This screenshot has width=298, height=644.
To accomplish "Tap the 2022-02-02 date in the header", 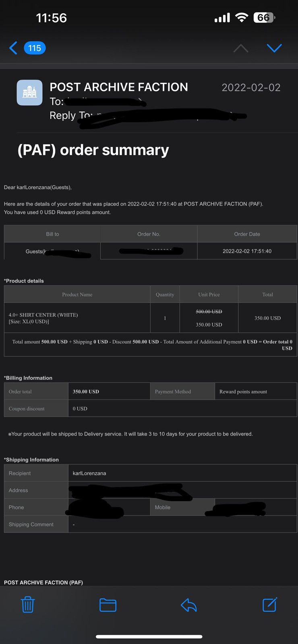I will pyautogui.click(x=251, y=87).
